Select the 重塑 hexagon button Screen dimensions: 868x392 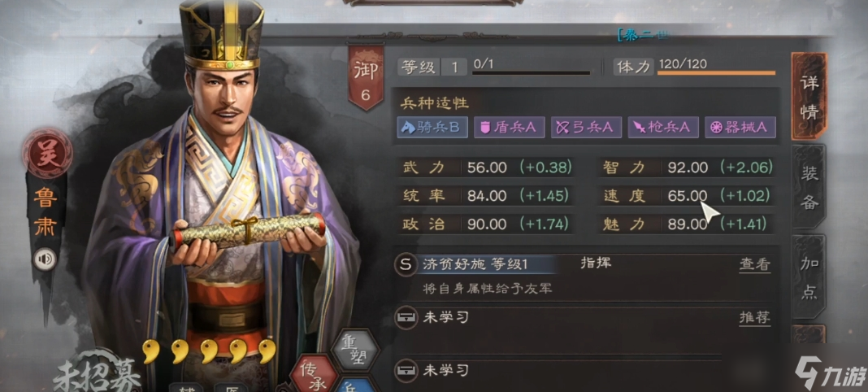pyautogui.click(x=355, y=351)
